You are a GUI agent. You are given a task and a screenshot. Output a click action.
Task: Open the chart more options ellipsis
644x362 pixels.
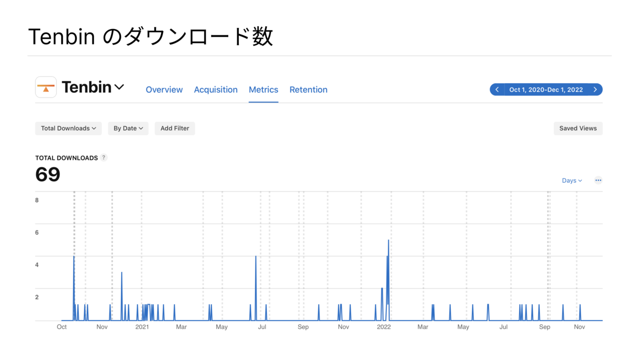(x=598, y=180)
